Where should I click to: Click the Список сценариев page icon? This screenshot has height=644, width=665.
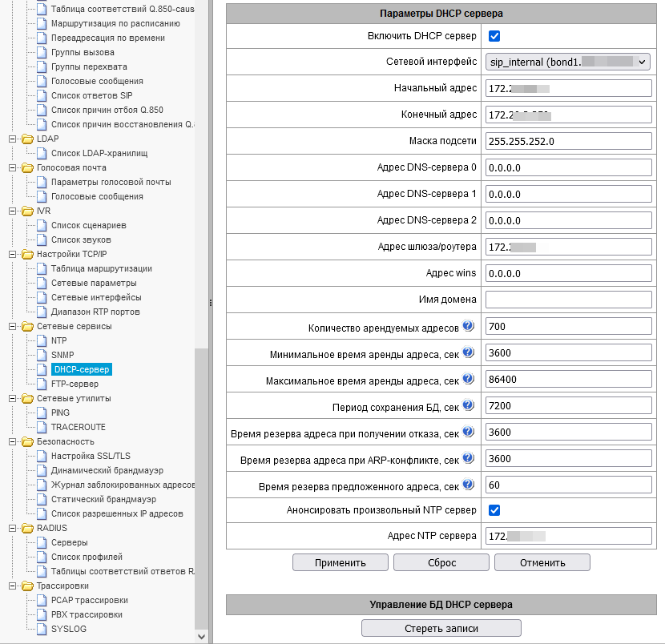(x=42, y=225)
